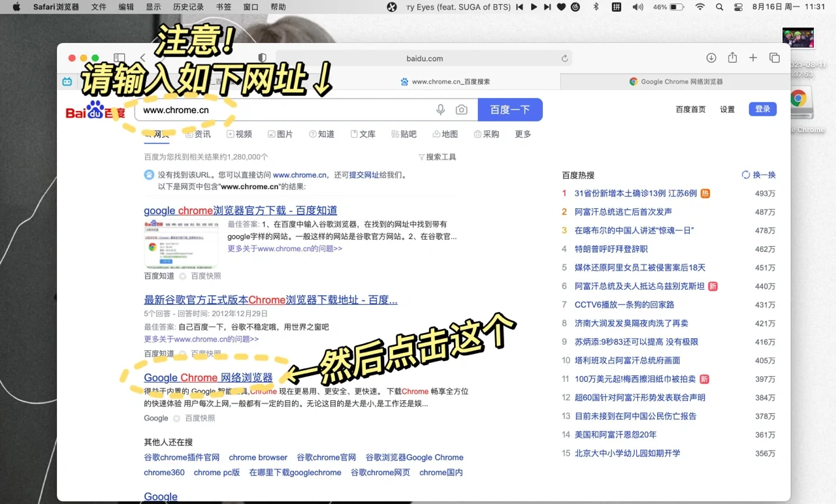Toggle the Safari sidebar icon
Viewport: 836px width, 504px height.
pyautogui.click(x=120, y=58)
